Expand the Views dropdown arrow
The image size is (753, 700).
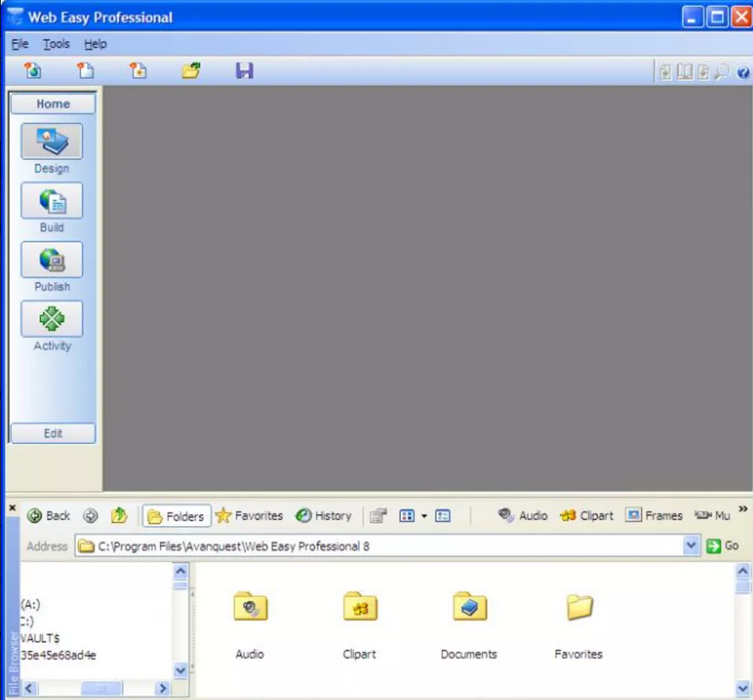coord(424,517)
